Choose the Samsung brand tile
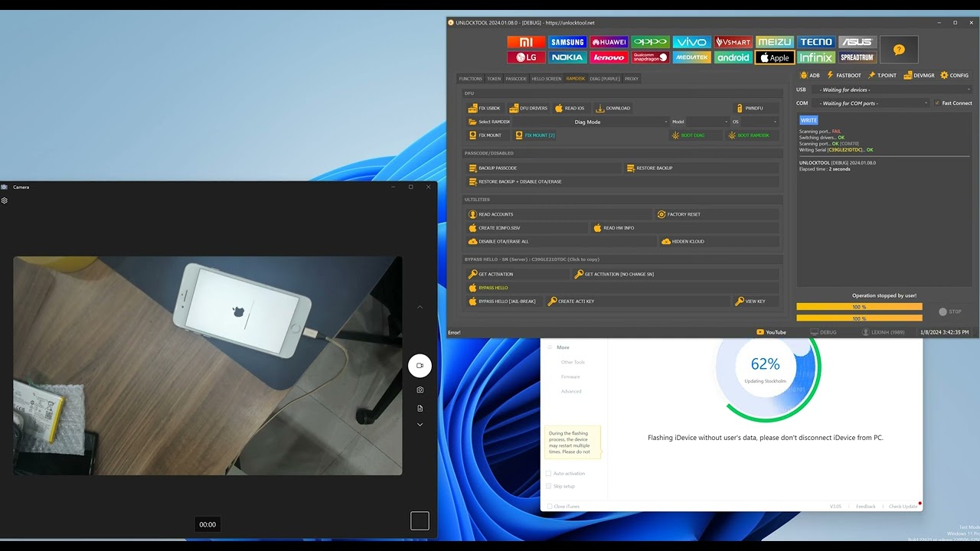980x551 pixels. 567,42
